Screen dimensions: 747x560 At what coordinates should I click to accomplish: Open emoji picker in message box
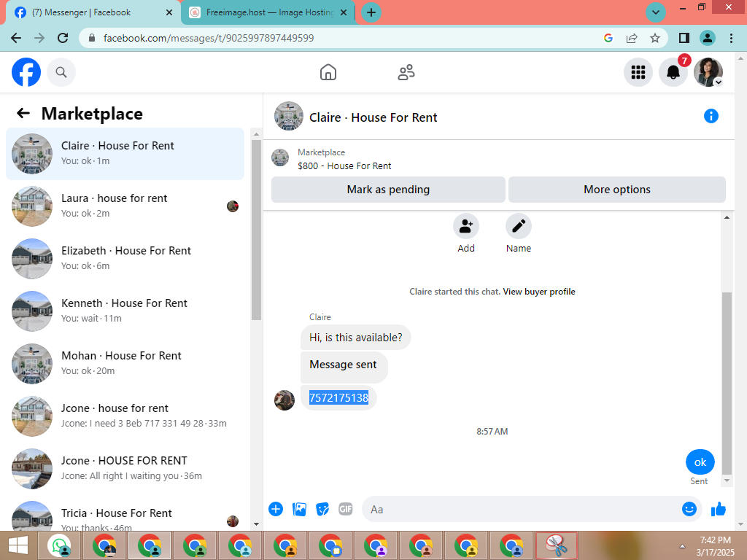coord(689,509)
